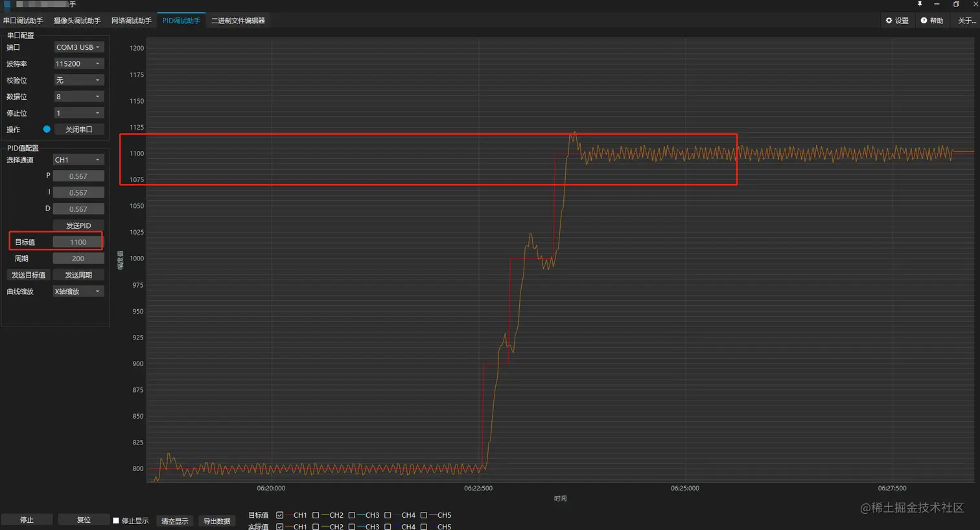This screenshot has height=530, width=980.
Task: Click the 停止 button at bottom left
Action: click(x=27, y=520)
